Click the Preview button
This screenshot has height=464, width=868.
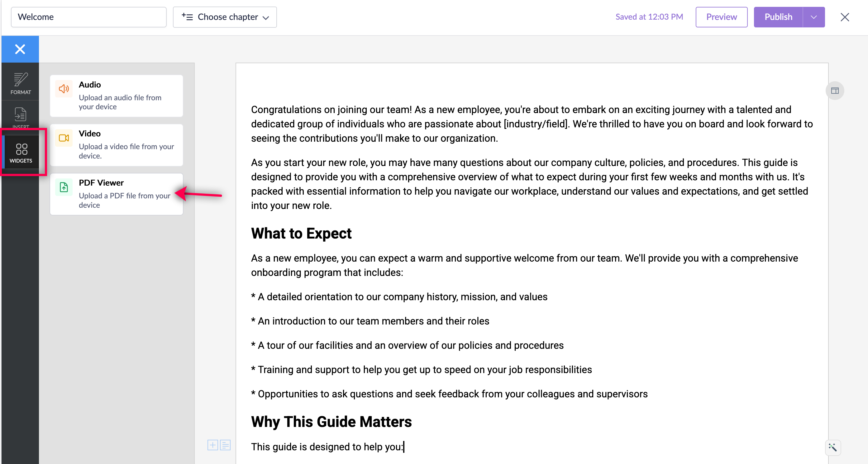tap(721, 17)
